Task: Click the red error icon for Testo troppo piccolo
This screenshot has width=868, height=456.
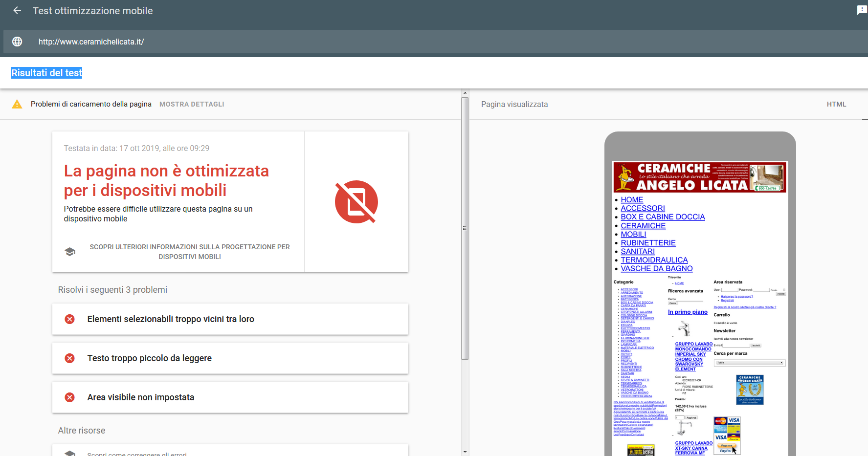Action: click(70, 358)
